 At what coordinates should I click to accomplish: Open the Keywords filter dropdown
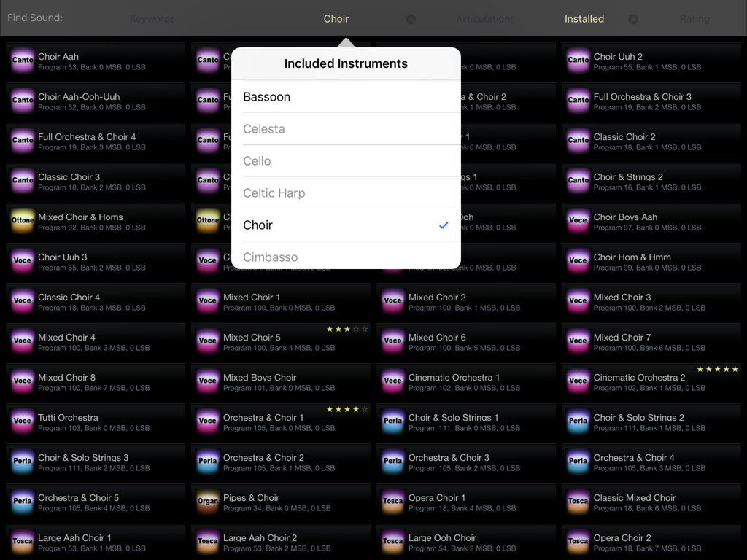click(x=152, y=19)
